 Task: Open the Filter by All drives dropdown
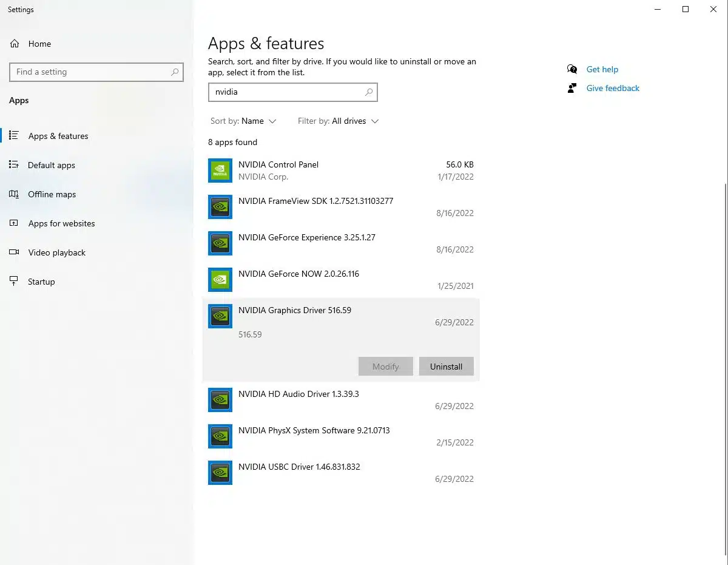pos(339,121)
